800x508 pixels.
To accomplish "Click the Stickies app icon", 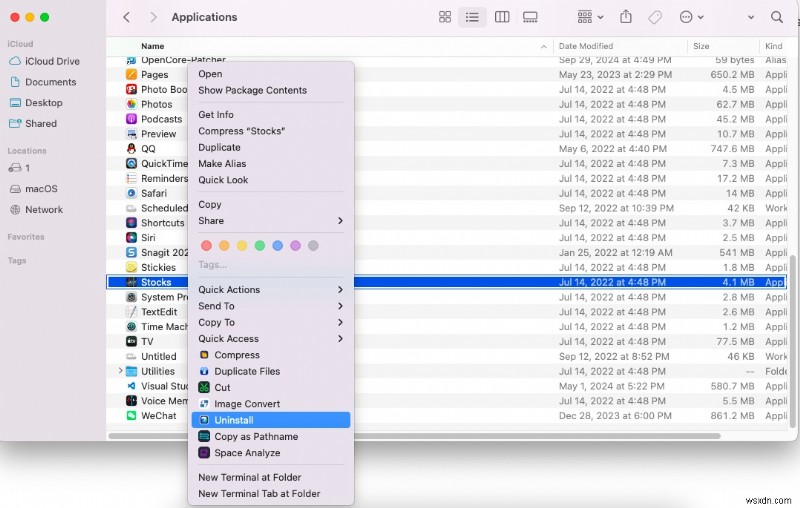I will pyautogui.click(x=132, y=267).
